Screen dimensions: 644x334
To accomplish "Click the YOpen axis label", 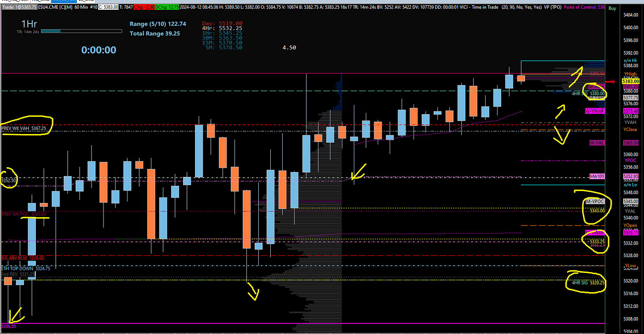I will pyautogui.click(x=630, y=225).
